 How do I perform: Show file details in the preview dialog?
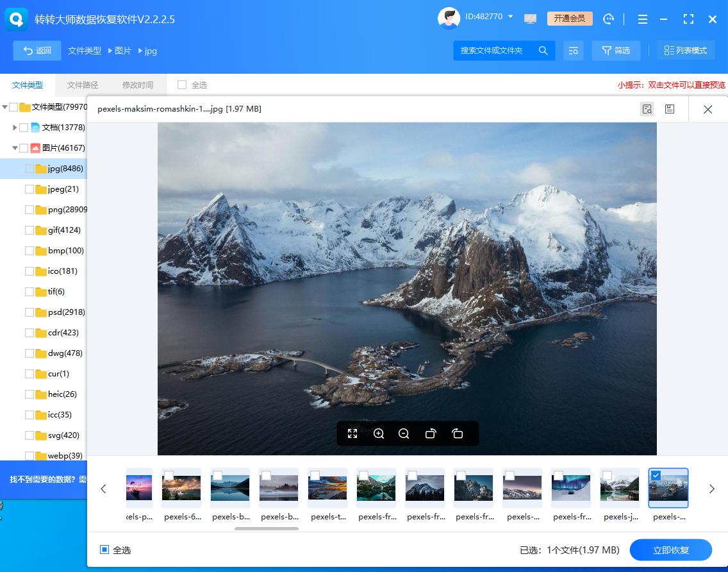[647, 109]
